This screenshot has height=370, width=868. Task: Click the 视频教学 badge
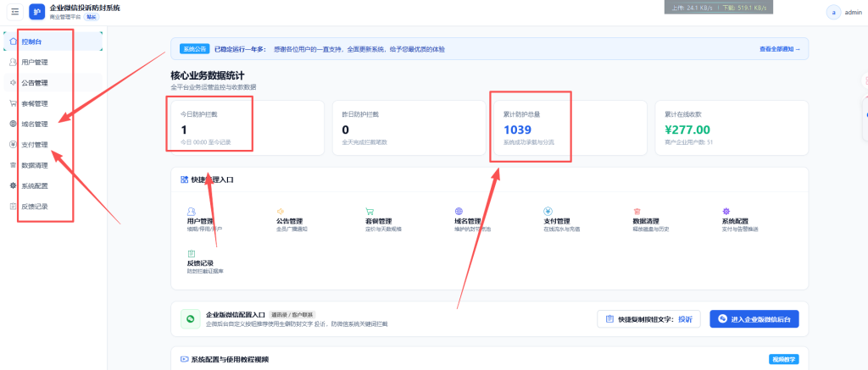tap(784, 360)
